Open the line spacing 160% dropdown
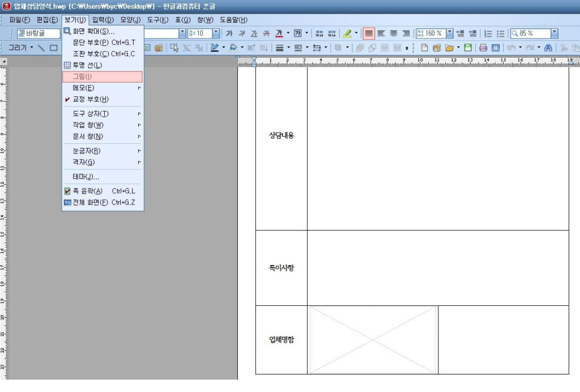580x392 pixels. [x=449, y=33]
